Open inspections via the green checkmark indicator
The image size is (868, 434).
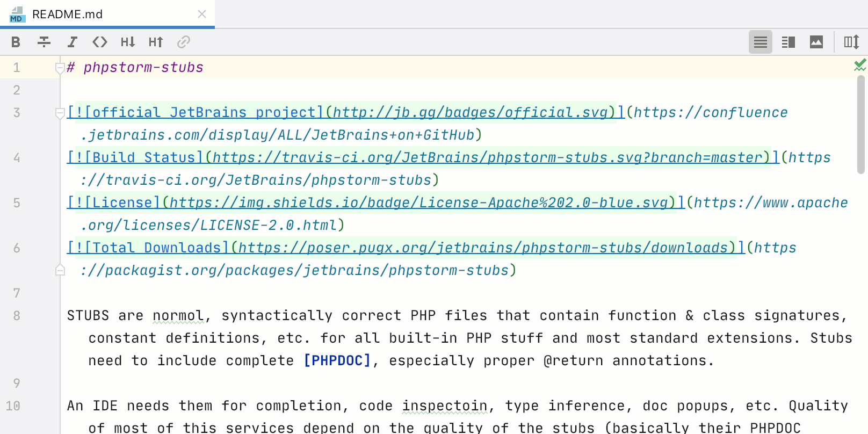[x=860, y=65]
